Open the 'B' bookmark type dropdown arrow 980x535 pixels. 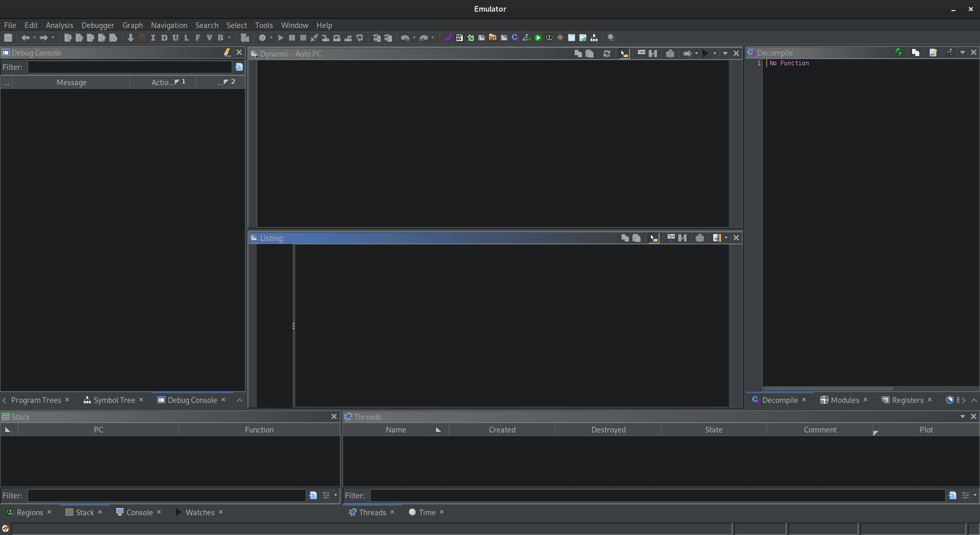(x=230, y=38)
